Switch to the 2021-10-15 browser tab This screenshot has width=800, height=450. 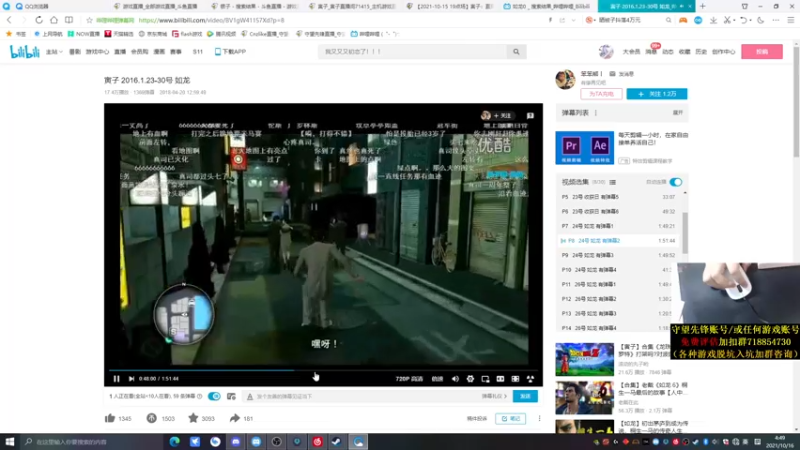(x=450, y=6)
